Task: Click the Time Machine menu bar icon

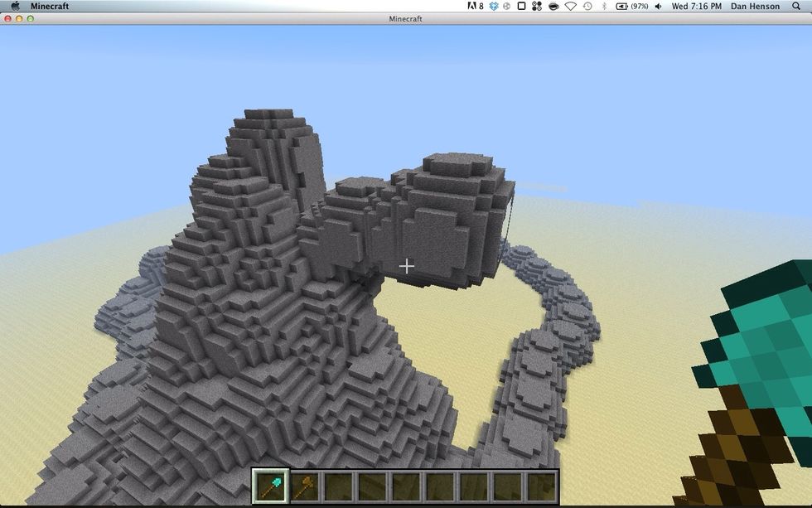Action: pyautogui.click(x=587, y=6)
